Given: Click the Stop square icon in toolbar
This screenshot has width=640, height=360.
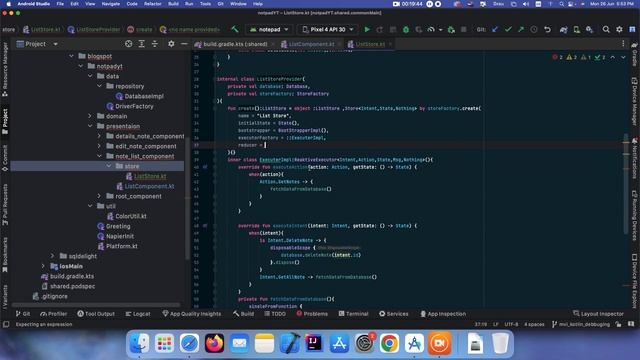Looking at the screenshot, I should [x=464, y=29].
